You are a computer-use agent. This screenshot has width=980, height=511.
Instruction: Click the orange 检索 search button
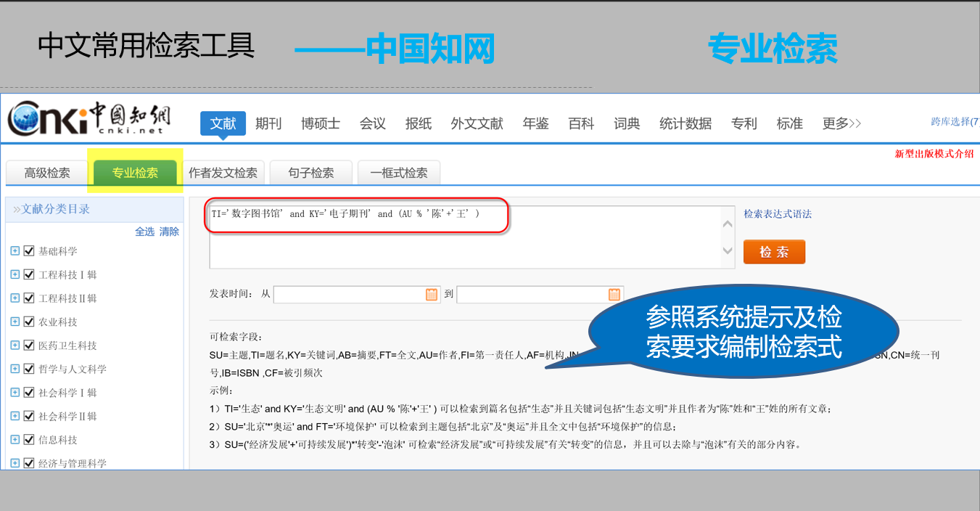[775, 252]
